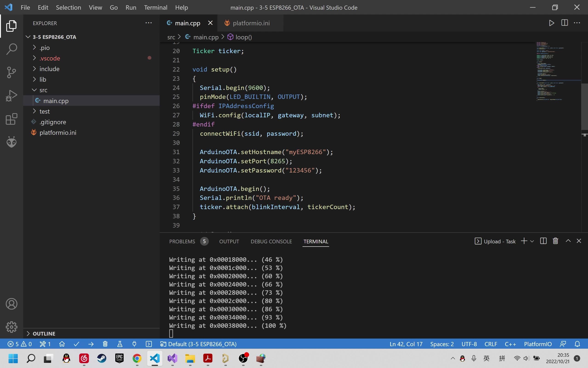
Task: Click the Run button in editor title
Action: tap(551, 23)
